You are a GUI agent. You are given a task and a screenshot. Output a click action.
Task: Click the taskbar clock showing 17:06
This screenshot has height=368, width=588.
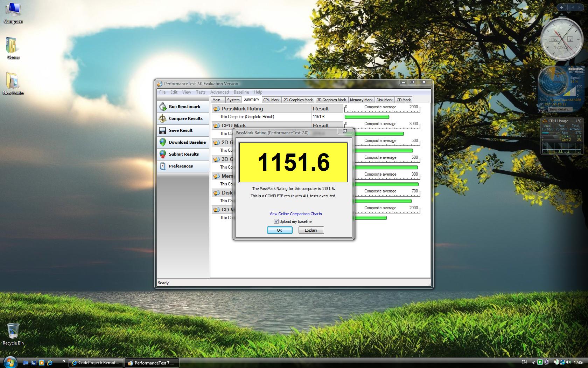578,363
